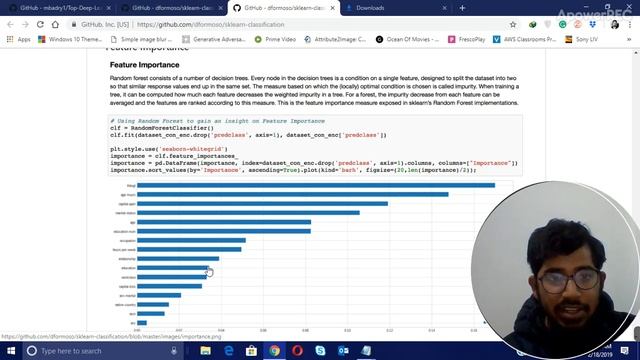Viewport: 640px width, 360px height.
Task: Reload the GitHub page
Action: pos(40,24)
